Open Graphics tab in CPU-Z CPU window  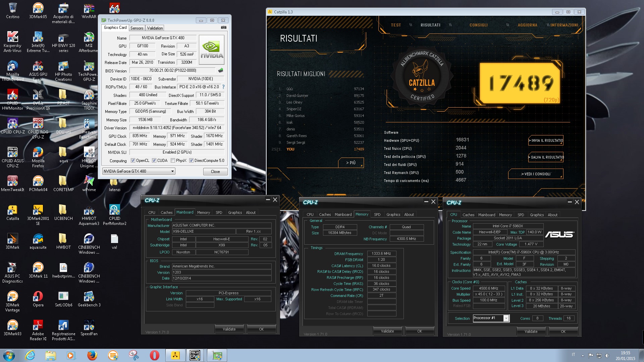(x=537, y=215)
